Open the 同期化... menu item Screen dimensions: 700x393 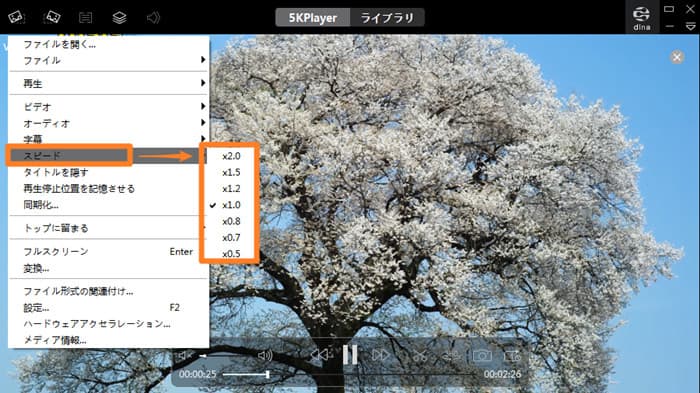click(108, 205)
